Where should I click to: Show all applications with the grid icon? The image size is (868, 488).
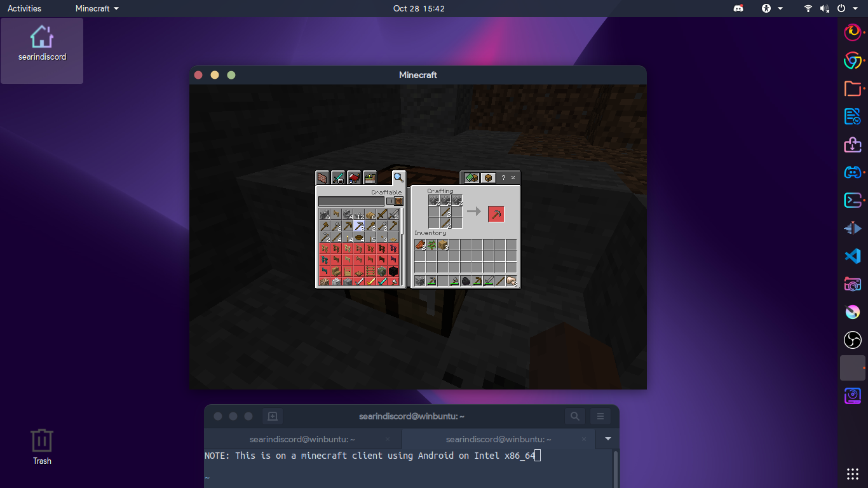pyautogui.click(x=853, y=474)
